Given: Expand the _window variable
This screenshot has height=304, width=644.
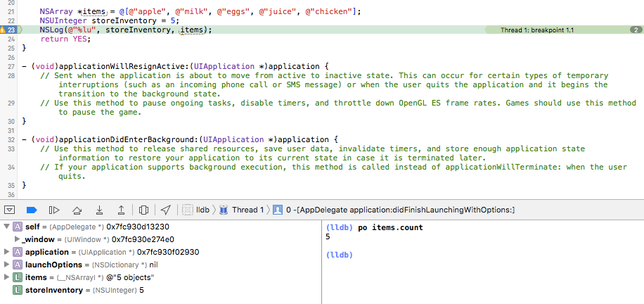Looking at the screenshot, I should 17,239.
